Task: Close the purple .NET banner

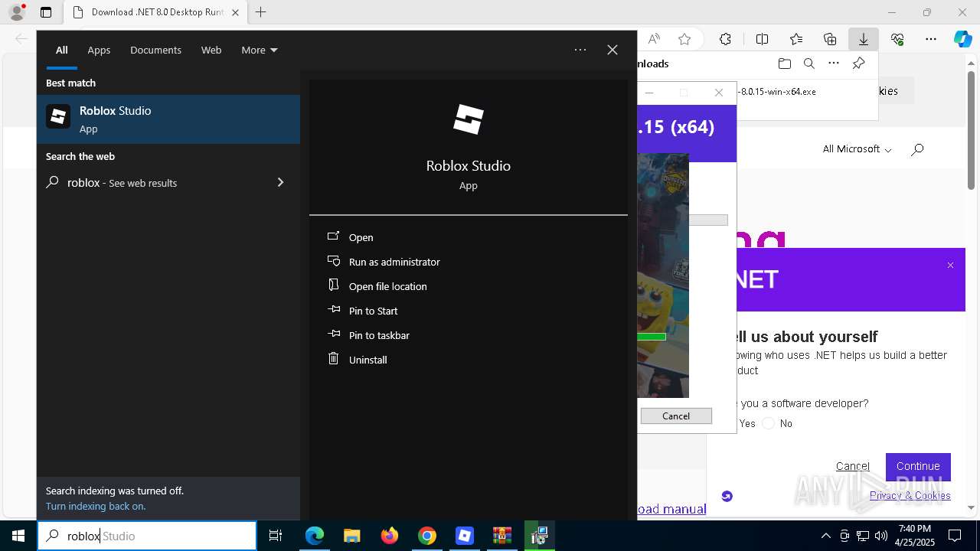Action: point(950,265)
